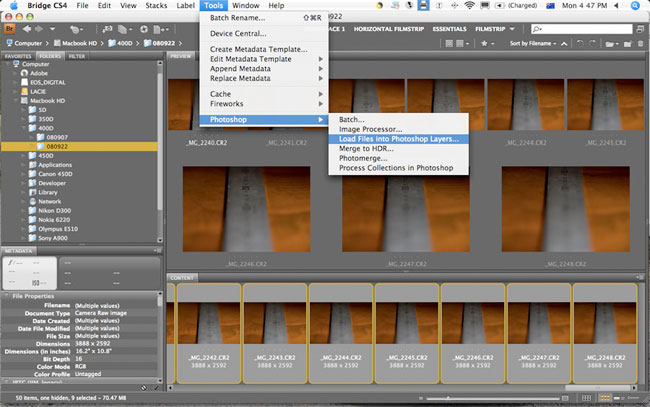Open the Output document icon menu
Image resolution: width=650 pixels, height=407 pixels.
tap(161, 29)
